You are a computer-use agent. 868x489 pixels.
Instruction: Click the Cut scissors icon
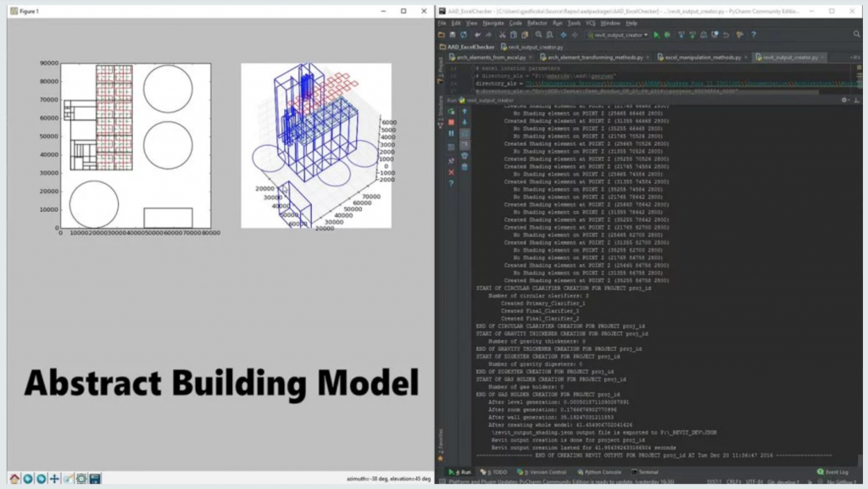[503, 35]
